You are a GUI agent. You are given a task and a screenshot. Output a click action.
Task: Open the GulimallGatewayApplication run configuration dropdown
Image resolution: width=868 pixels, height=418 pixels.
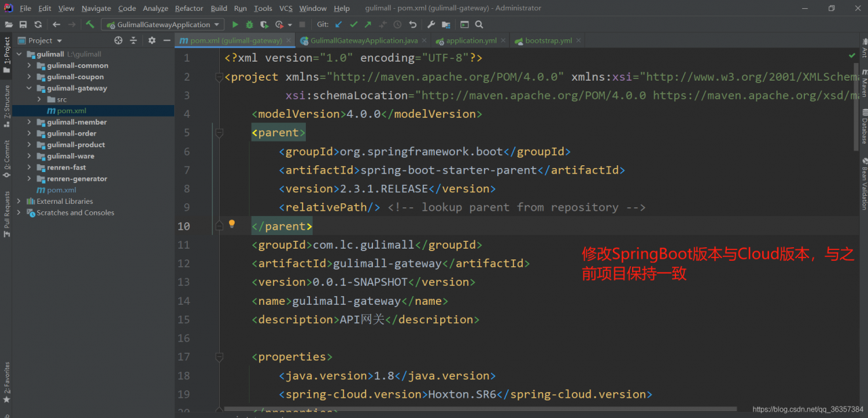click(x=163, y=24)
